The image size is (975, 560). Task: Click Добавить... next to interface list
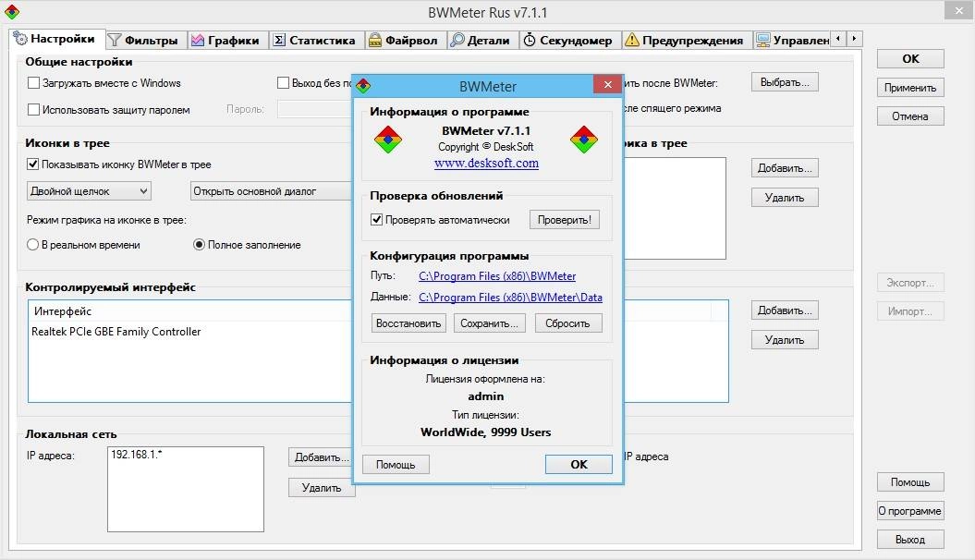(785, 310)
